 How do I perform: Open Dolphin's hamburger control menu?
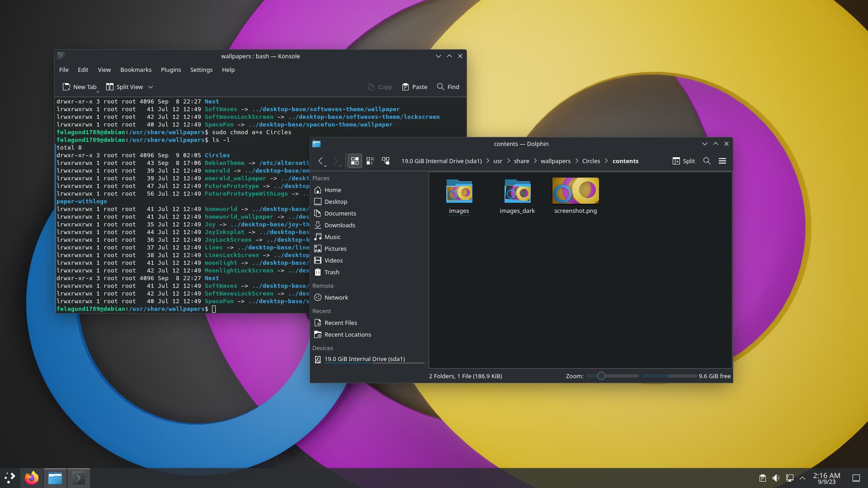point(722,160)
